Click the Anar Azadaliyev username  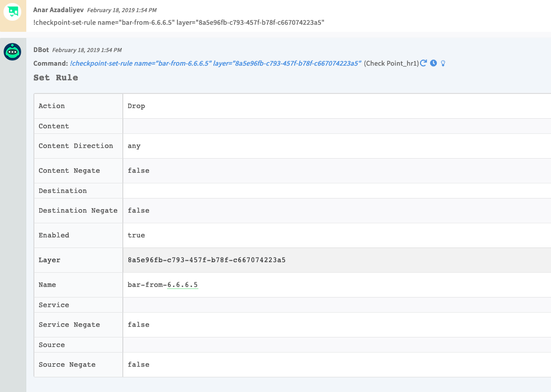[x=57, y=10]
